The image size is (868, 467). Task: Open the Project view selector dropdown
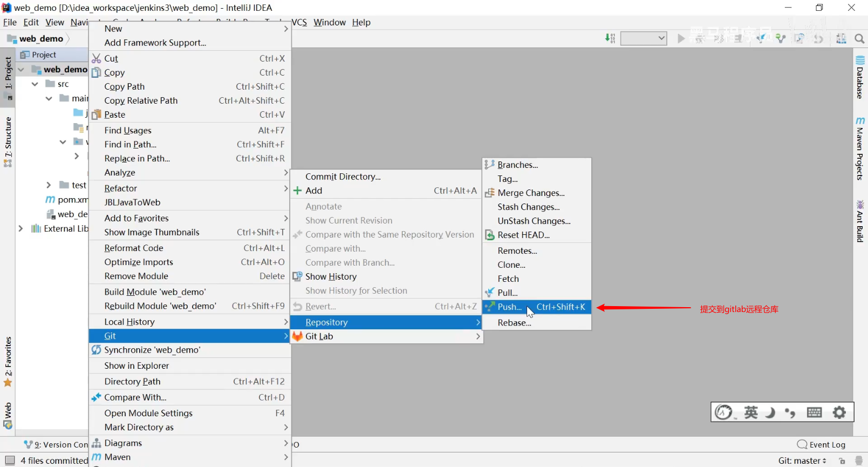[44, 55]
